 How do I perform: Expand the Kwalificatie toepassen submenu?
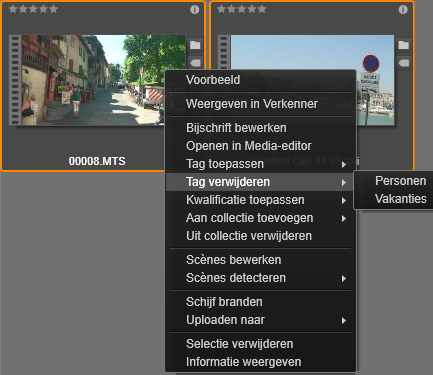260,200
